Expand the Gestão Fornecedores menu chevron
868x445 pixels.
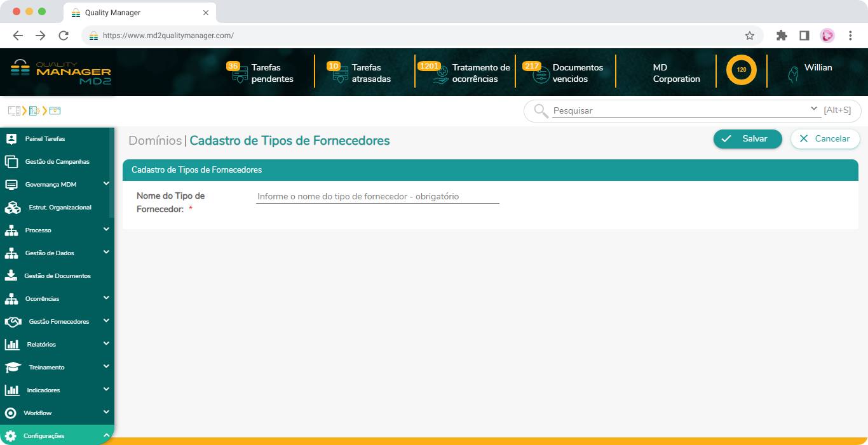pyautogui.click(x=106, y=321)
